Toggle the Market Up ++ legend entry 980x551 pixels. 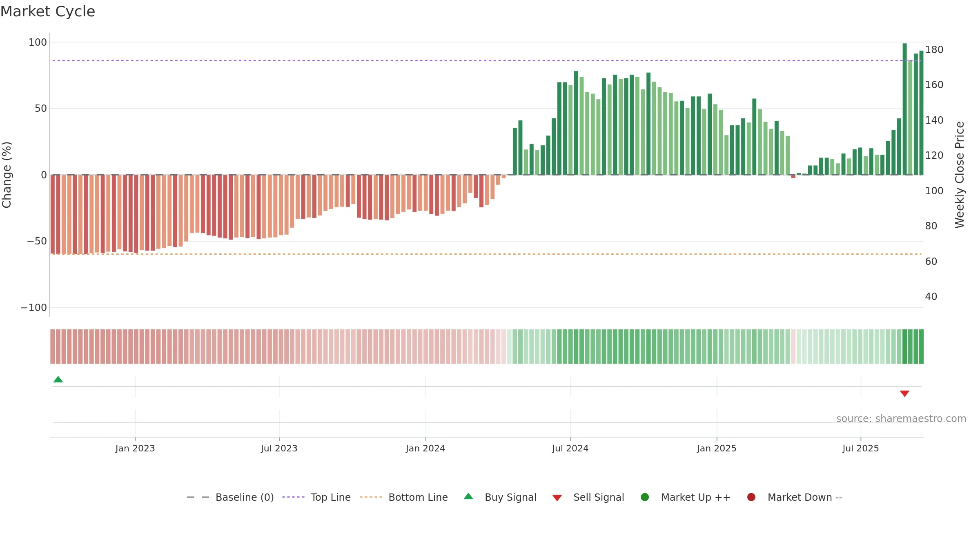(686, 497)
